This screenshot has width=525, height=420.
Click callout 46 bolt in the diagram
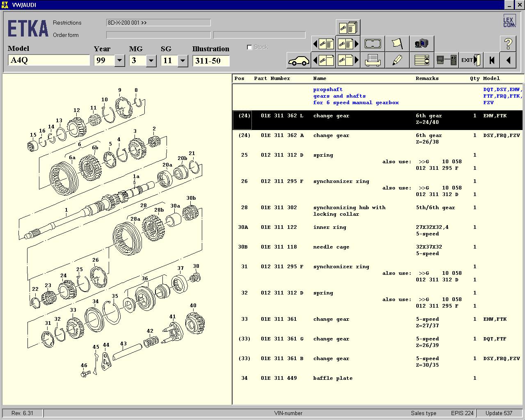(84, 365)
